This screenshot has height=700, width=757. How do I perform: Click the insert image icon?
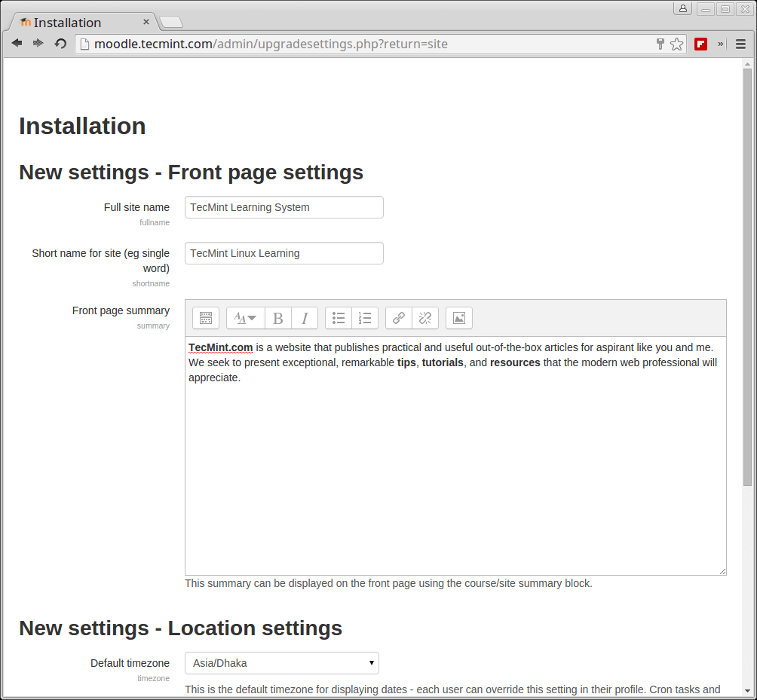458,318
